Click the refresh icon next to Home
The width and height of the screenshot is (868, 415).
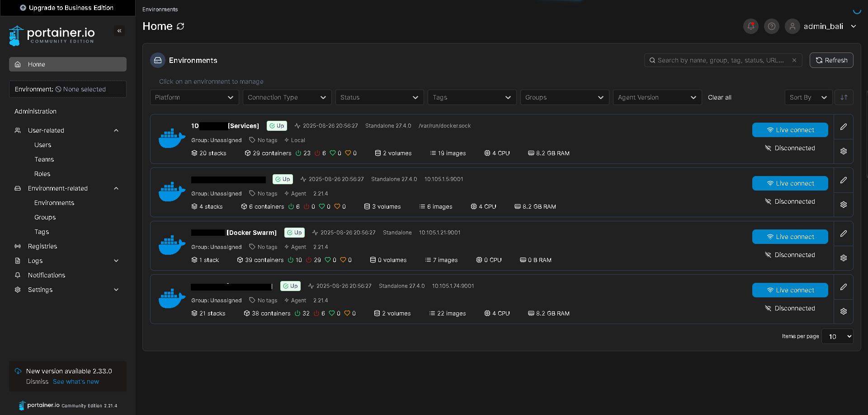point(180,26)
